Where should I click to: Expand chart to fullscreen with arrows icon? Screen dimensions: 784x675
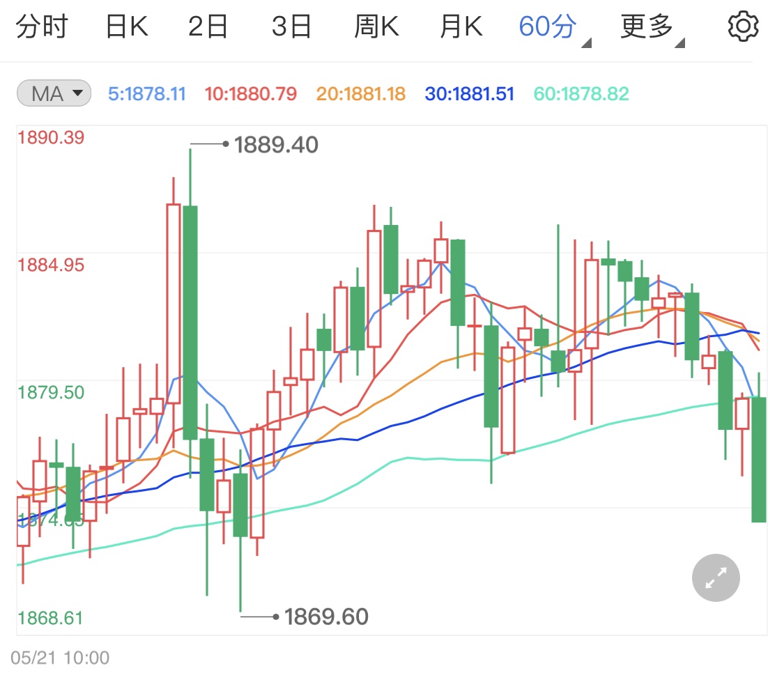[716, 577]
